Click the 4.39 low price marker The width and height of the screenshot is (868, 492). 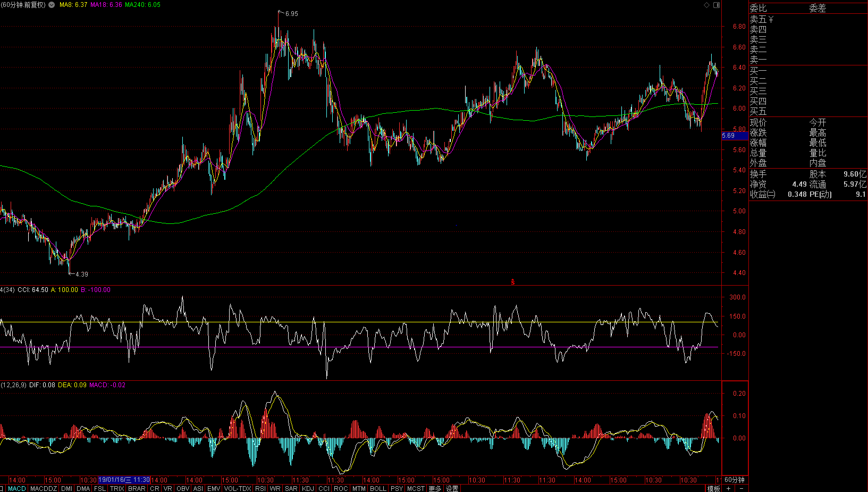click(x=81, y=274)
